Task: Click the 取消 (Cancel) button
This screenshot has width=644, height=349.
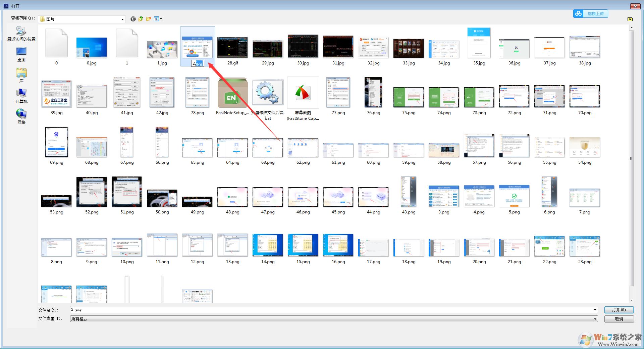Action: [x=619, y=319]
